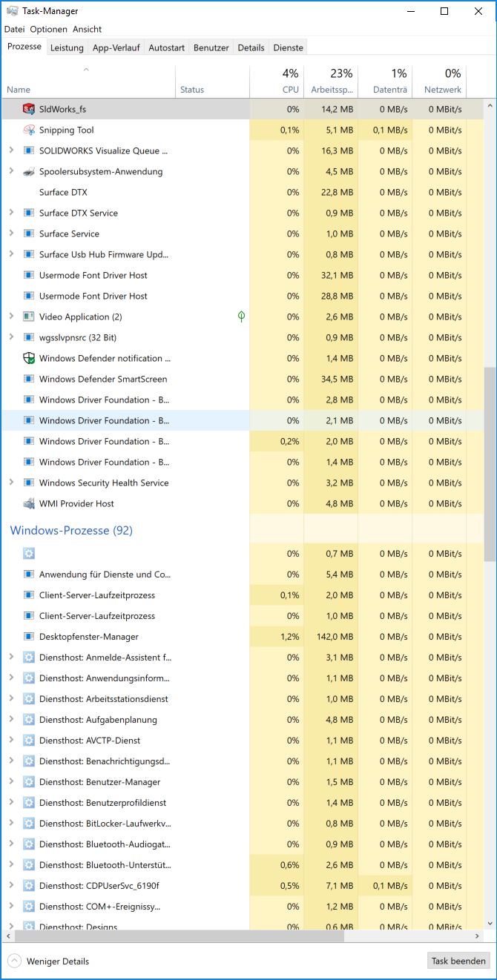
Task: Click the green leaf status icon of Video Application
Action: [241, 317]
